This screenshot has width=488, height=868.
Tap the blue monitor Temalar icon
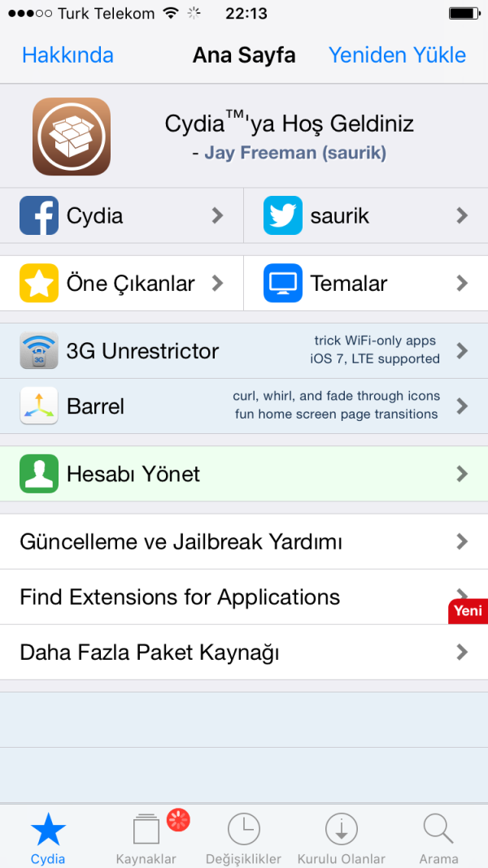tap(283, 284)
